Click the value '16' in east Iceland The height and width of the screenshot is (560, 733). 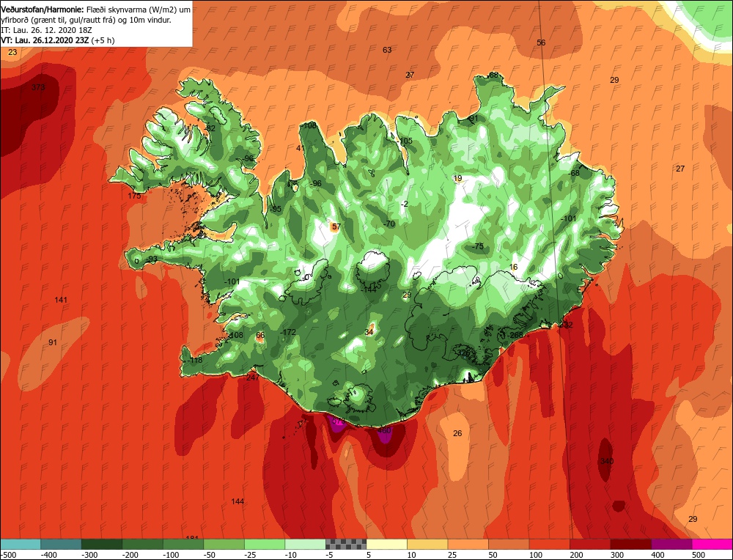pyautogui.click(x=513, y=267)
